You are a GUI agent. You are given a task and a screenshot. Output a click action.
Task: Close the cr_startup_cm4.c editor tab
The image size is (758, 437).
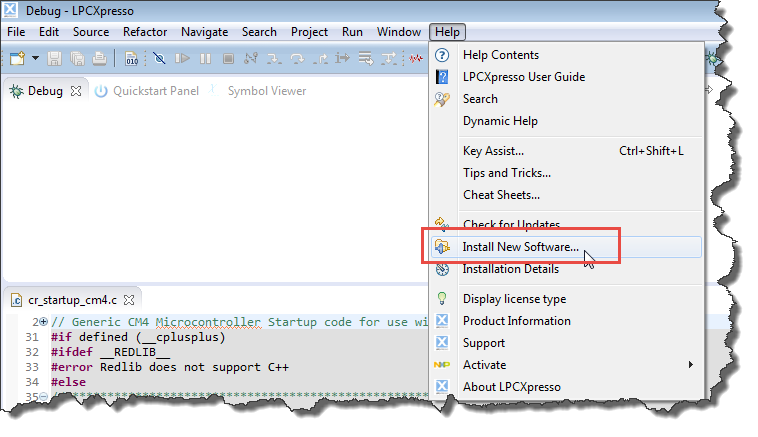click(x=128, y=299)
